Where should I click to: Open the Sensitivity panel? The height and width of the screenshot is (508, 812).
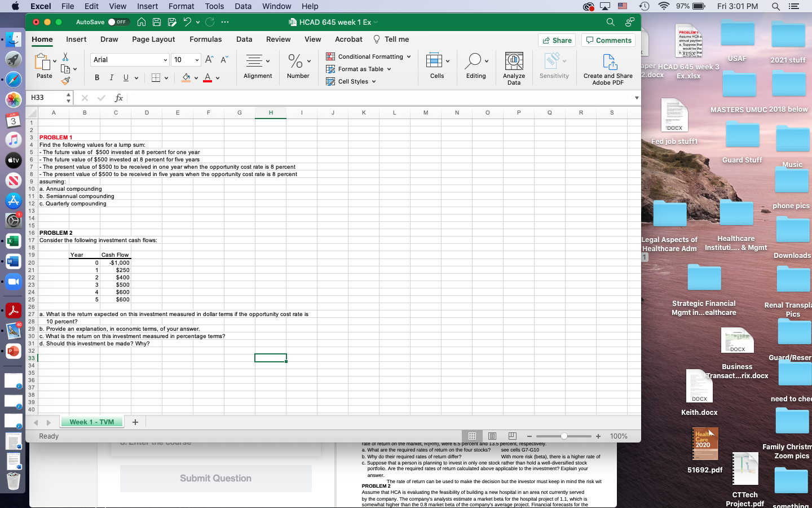(x=554, y=67)
